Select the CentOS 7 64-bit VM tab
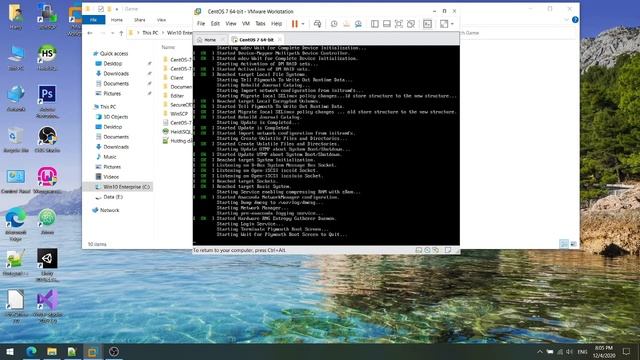The image size is (640, 360). tap(256, 40)
